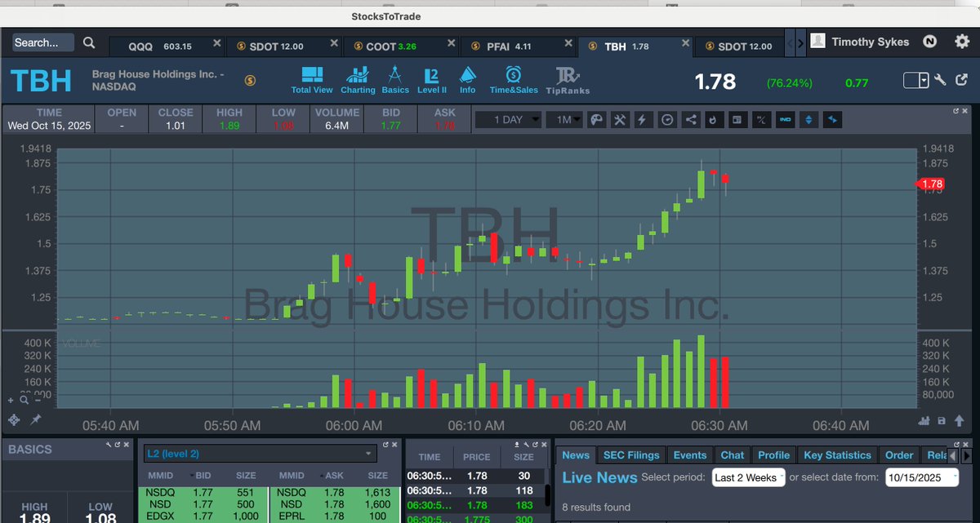Click macOS title StocksToTrade

386,16
